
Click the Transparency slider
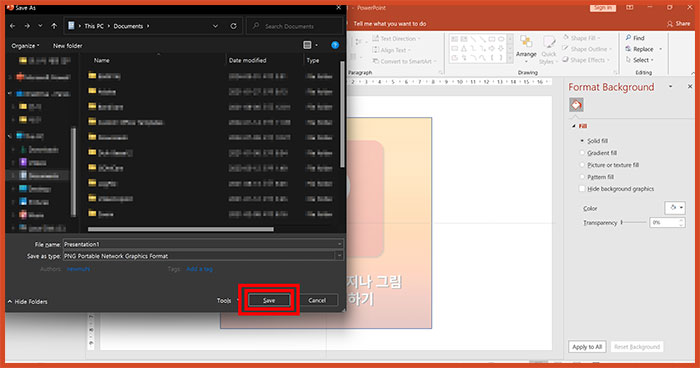click(633, 222)
